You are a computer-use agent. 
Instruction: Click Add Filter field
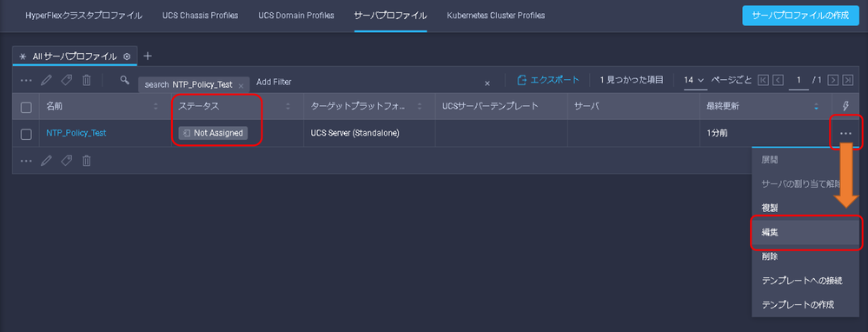tap(274, 82)
